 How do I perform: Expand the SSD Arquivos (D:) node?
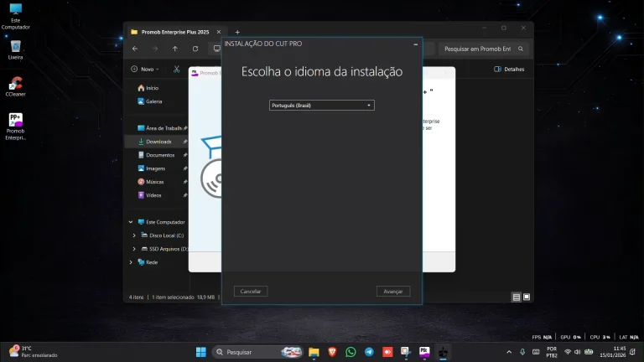[134, 249]
